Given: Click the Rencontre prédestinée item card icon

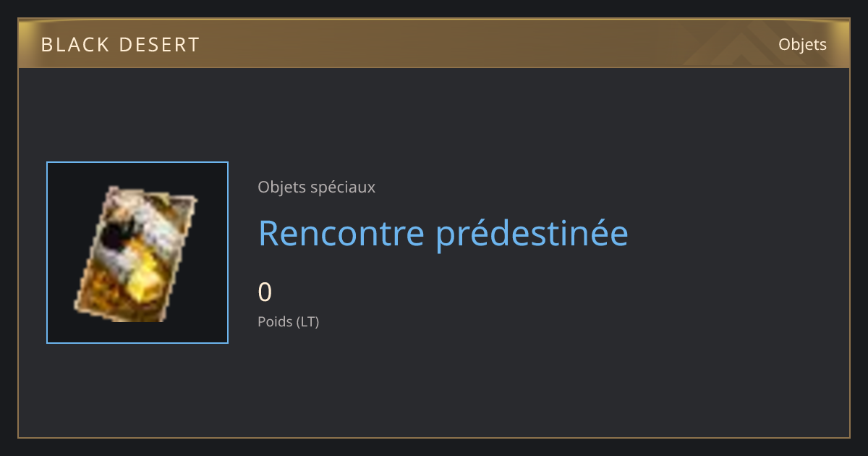Looking at the screenshot, I should (136, 254).
